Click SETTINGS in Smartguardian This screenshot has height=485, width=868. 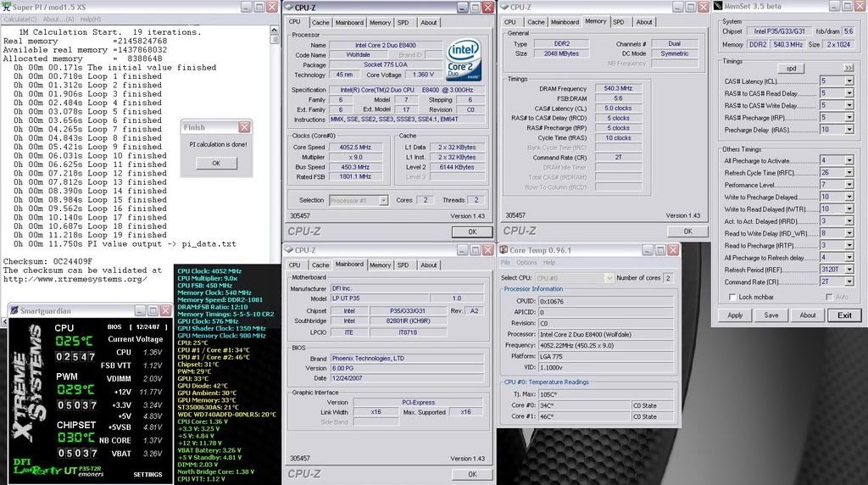pyautogui.click(x=147, y=475)
